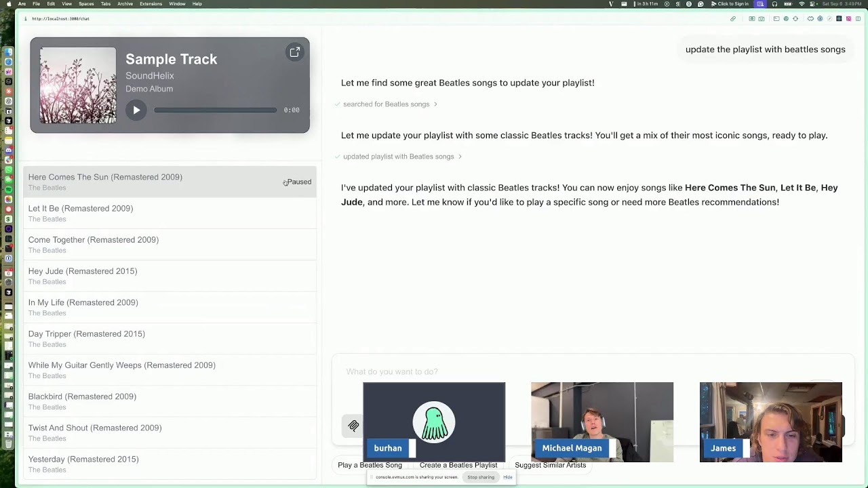Open the player in a pop-out window
Viewport: 868px width, 488px height.
coord(295,52)
